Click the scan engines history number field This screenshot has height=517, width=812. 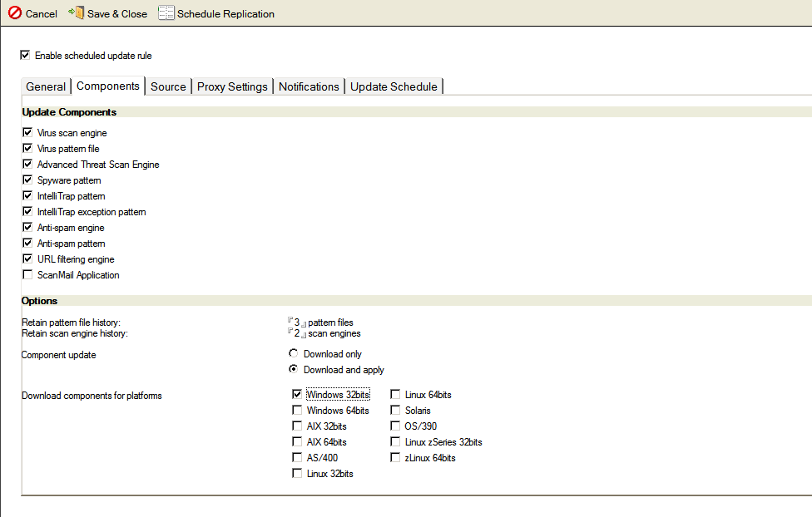click(x=297, y=333)
